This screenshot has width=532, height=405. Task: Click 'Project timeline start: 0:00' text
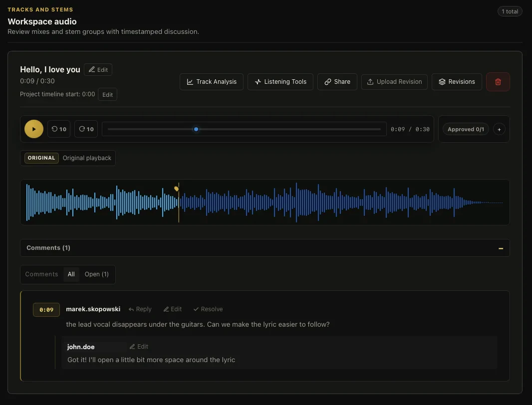tap(57, 94)
